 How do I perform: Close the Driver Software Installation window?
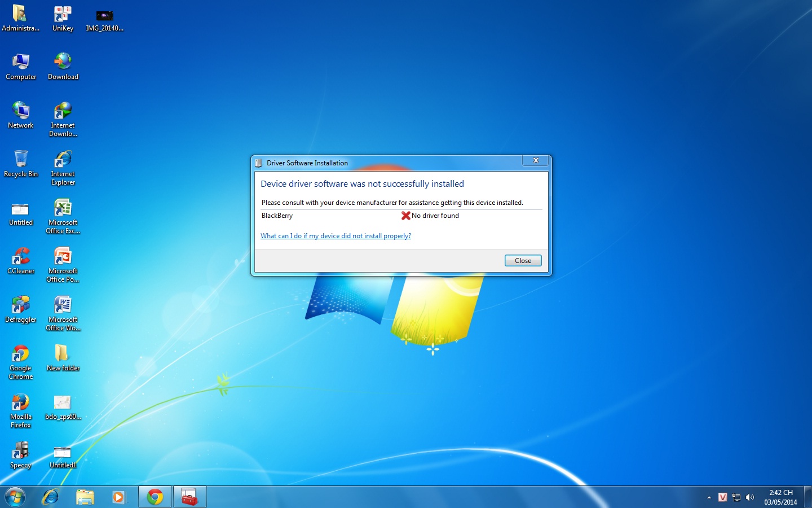pos(536,161)
